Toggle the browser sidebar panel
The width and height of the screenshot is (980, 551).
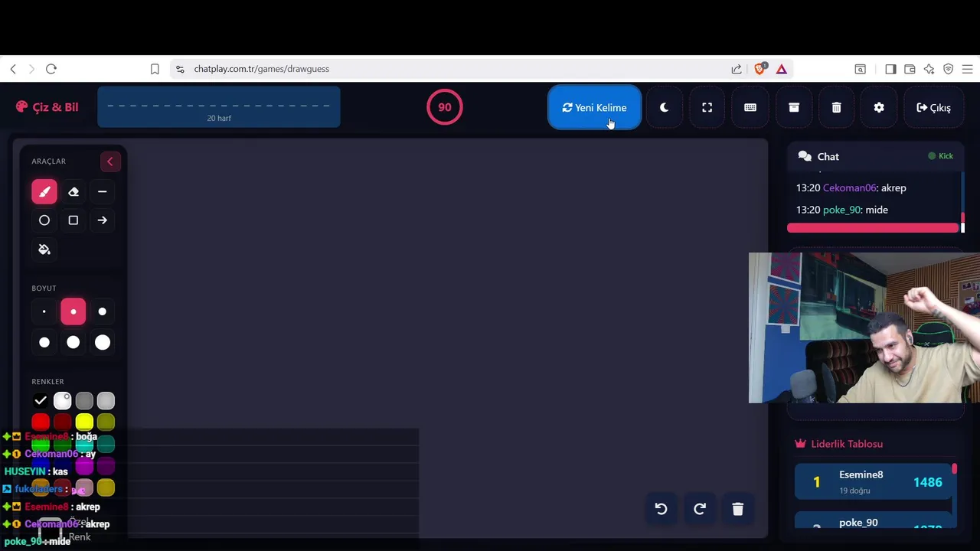[x=890, y=69]
